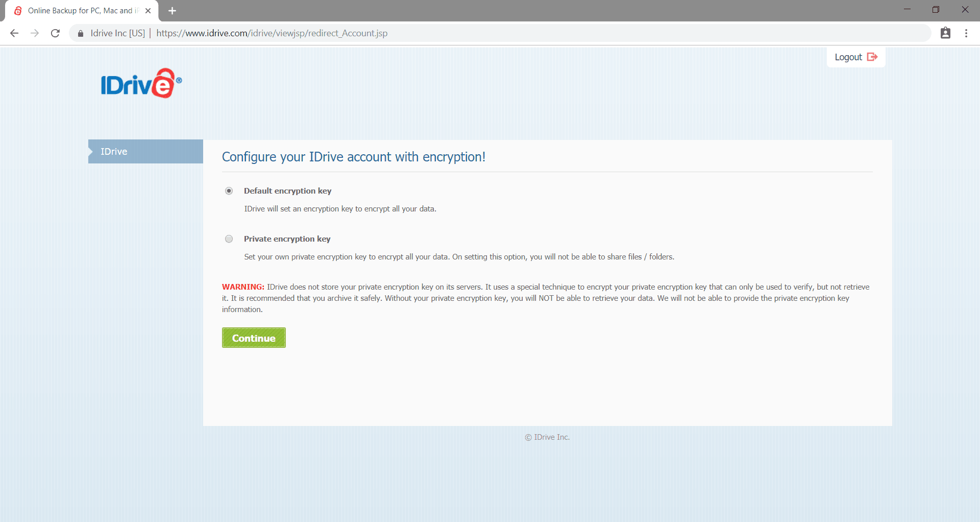Click the browser back arrow
The width and height of the screenshot is (980, 522).
(14, 33)
